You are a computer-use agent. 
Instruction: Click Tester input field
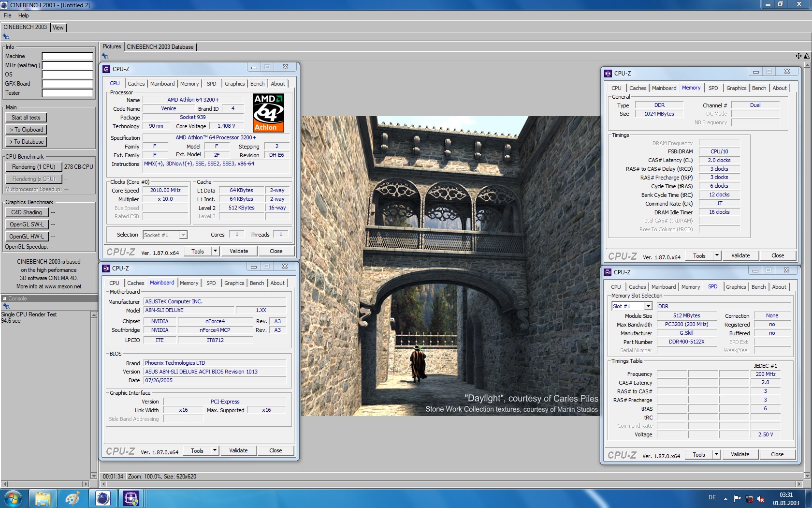[x=67, y=93]
